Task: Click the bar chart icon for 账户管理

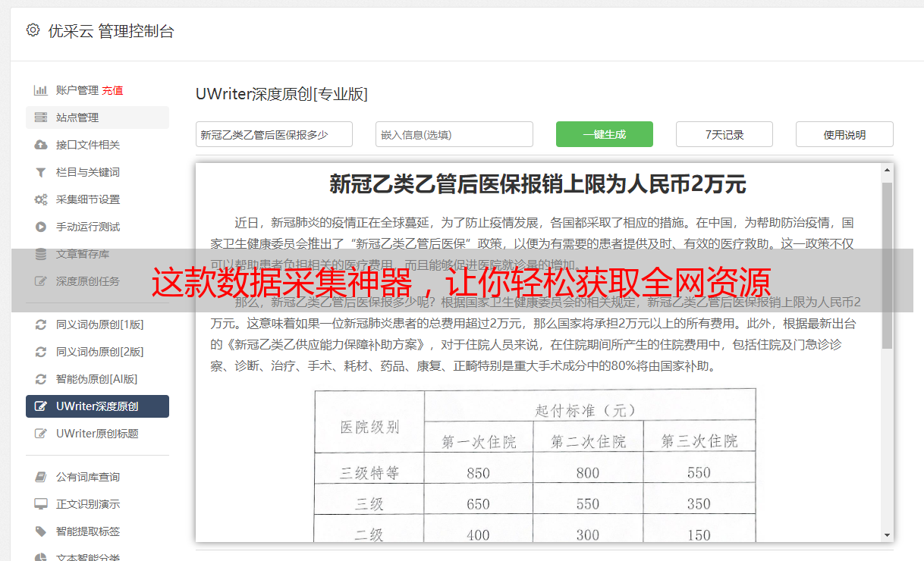Action: coord(40,90)
